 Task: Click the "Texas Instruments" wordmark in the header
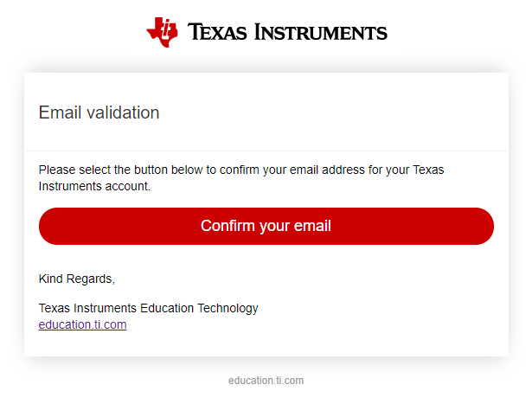click(x=287, y=33)
